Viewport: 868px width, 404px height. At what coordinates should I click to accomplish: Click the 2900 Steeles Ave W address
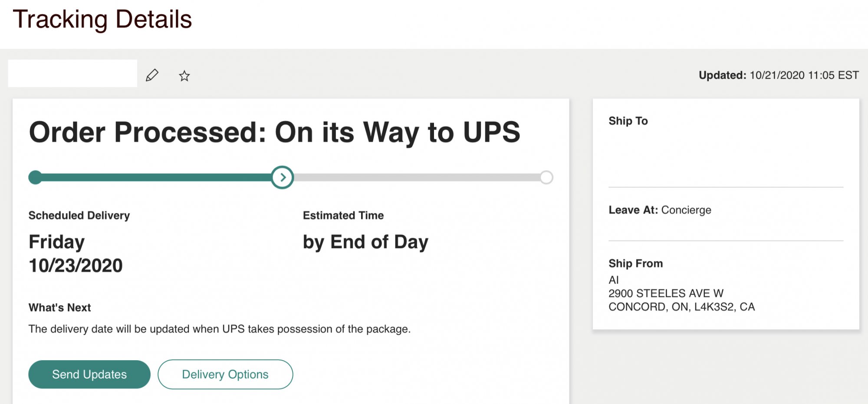tap(666, 293)
